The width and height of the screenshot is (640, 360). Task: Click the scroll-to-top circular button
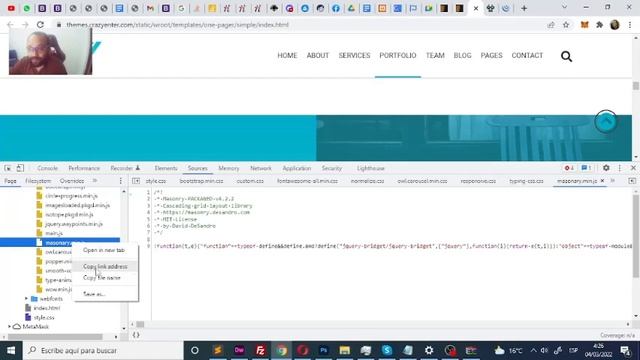point(606,121)
